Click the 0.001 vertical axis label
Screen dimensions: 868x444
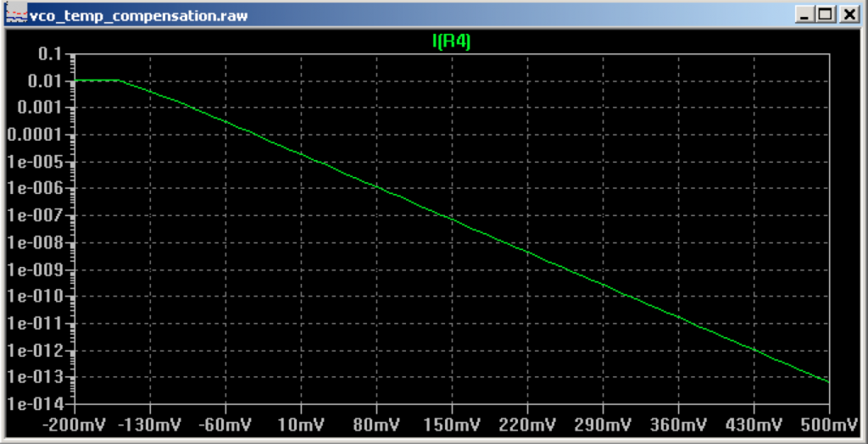39,108
